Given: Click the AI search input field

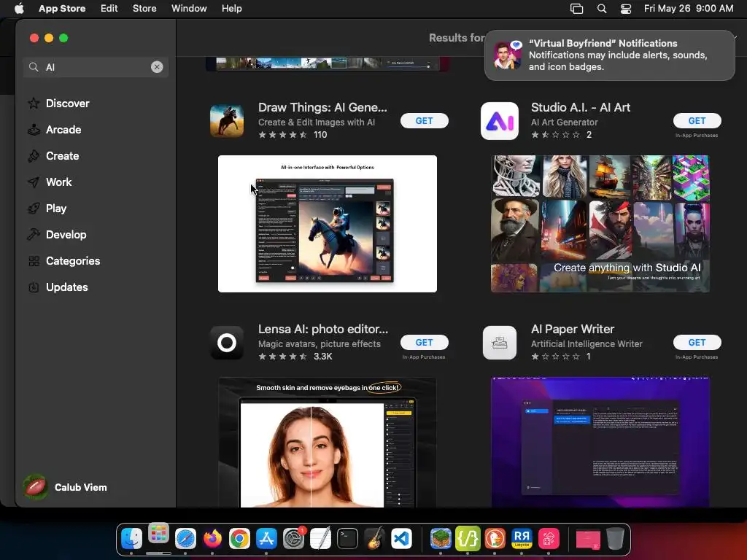Looking at the screenshot, I should [x=96, y=67].
